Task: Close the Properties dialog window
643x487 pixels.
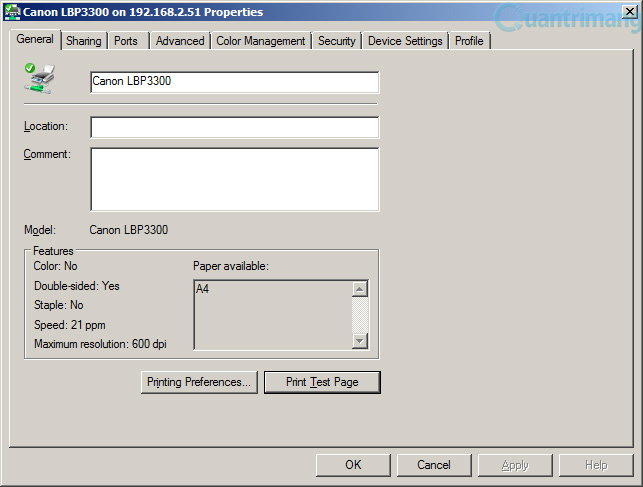Action: pyautogui.click(x=630, y=11)
